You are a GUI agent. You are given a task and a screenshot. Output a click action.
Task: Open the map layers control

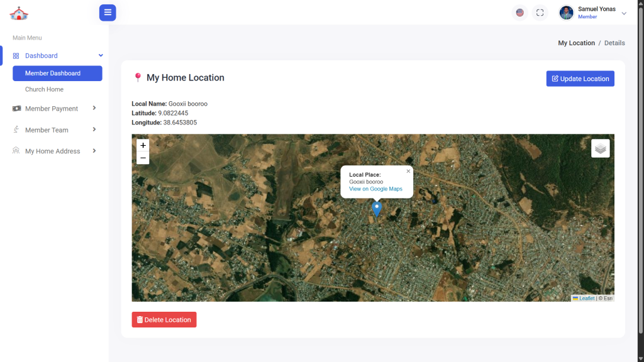[600, 148]
